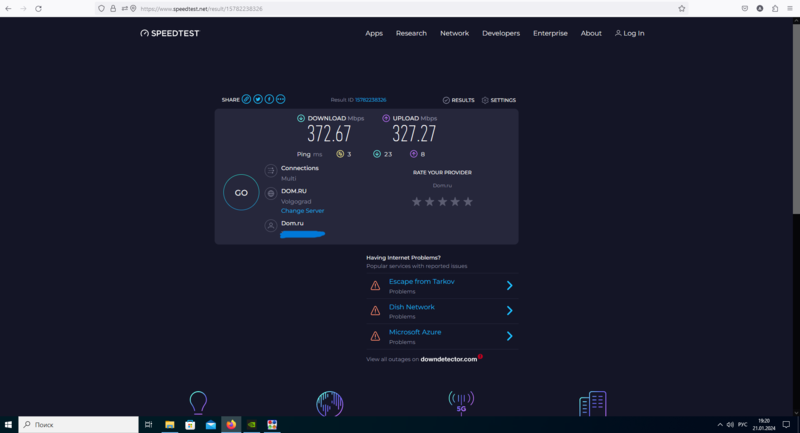Open Windows Start menu
This screenshot has width=800, height=433.
coord(8,424)
